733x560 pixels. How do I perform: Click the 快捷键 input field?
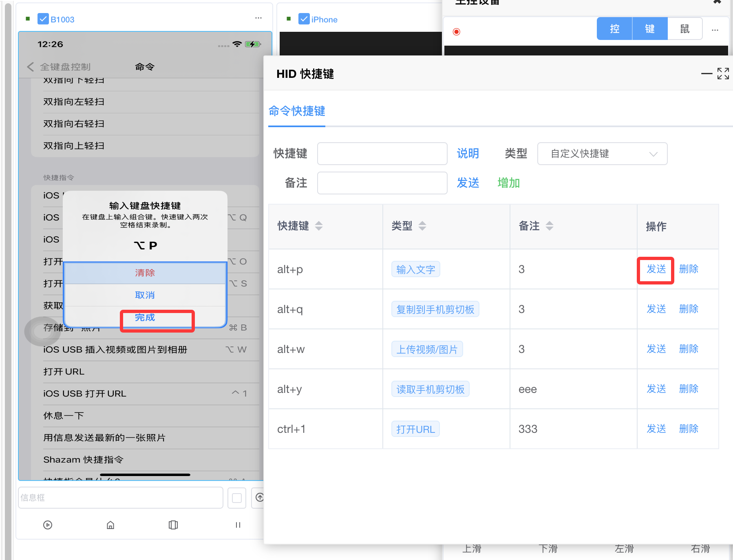click(x=382, y=154)
